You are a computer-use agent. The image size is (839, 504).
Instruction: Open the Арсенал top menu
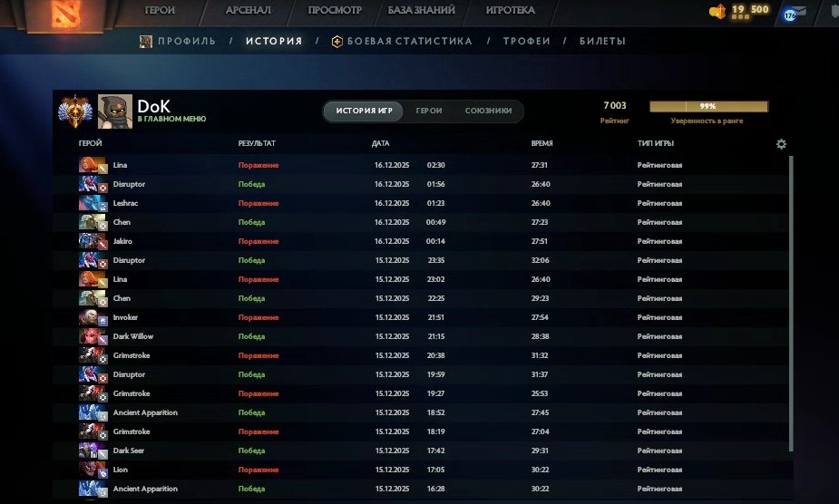[x=248, y=10]
